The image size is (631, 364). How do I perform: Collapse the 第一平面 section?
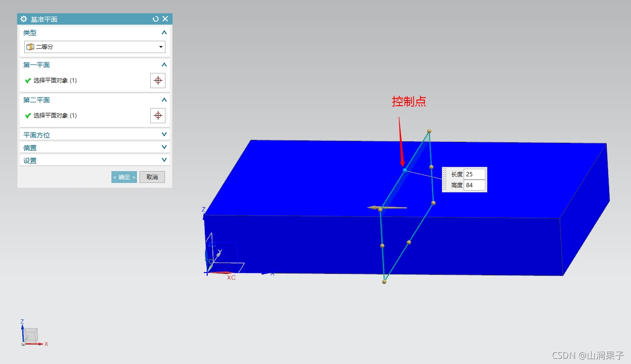point(164,65)
